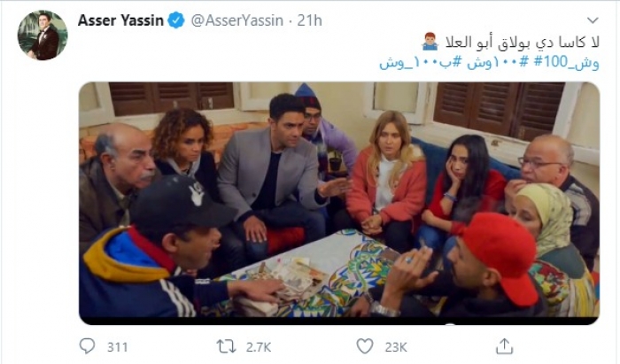Open the hashtag #ب١٠٠_وش
The height and width of the screenshot is (364, 620).
421,63
